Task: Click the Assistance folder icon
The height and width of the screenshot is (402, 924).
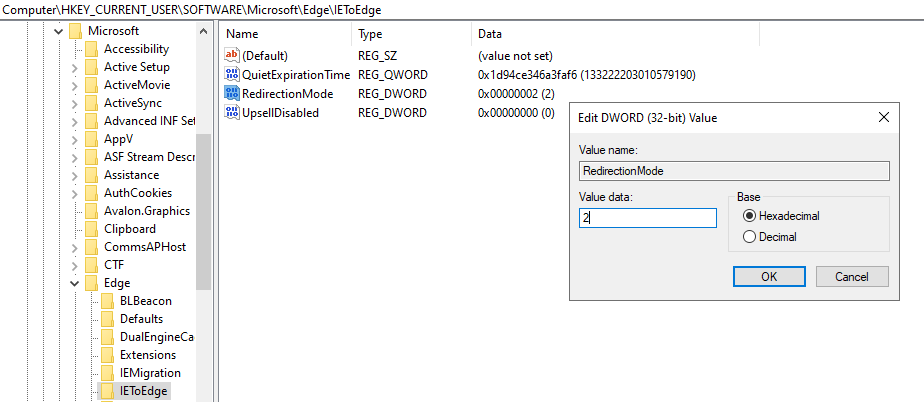Action: tap(91, 175)
